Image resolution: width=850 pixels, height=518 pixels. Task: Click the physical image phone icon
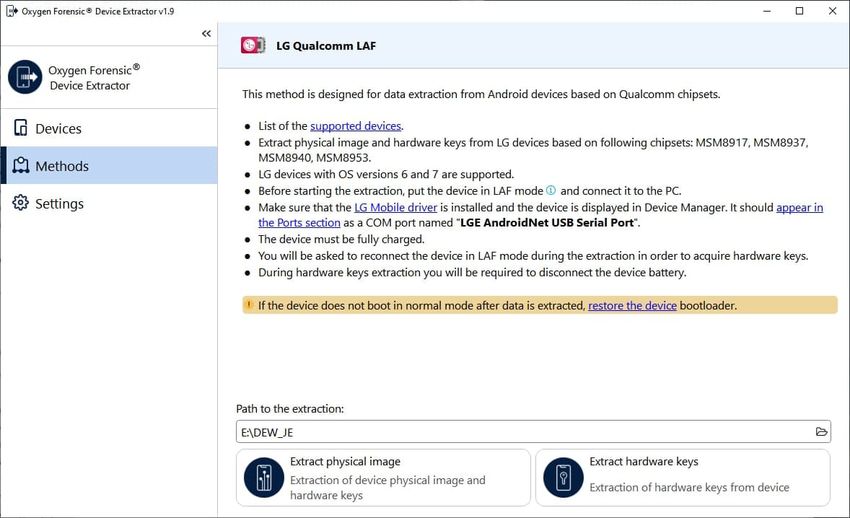point(264,477)
